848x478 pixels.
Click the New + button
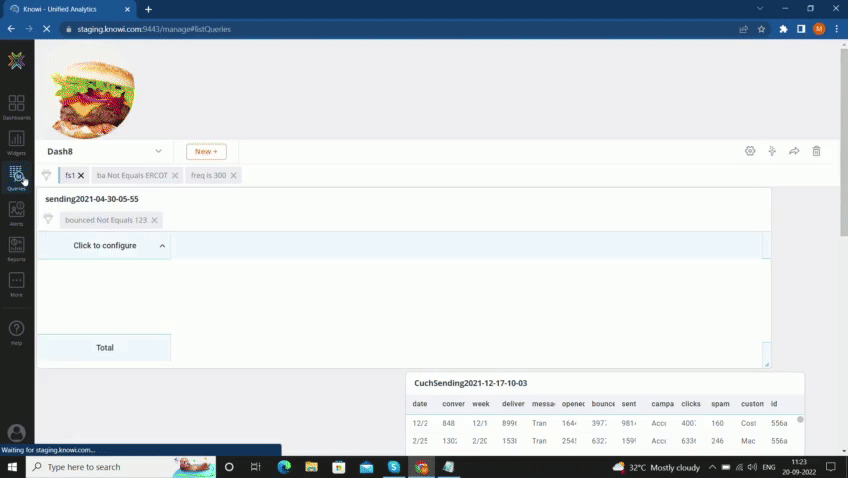(x=206, y=151)
